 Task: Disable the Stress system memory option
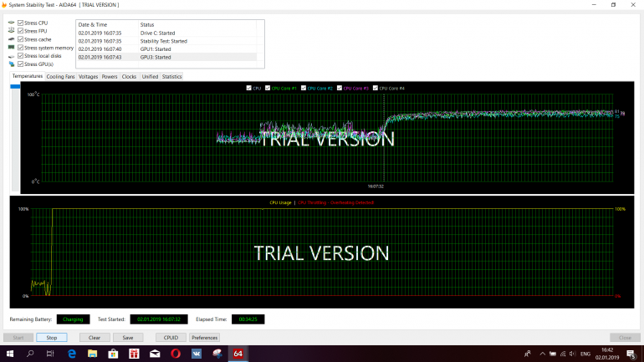coord(20,47)
